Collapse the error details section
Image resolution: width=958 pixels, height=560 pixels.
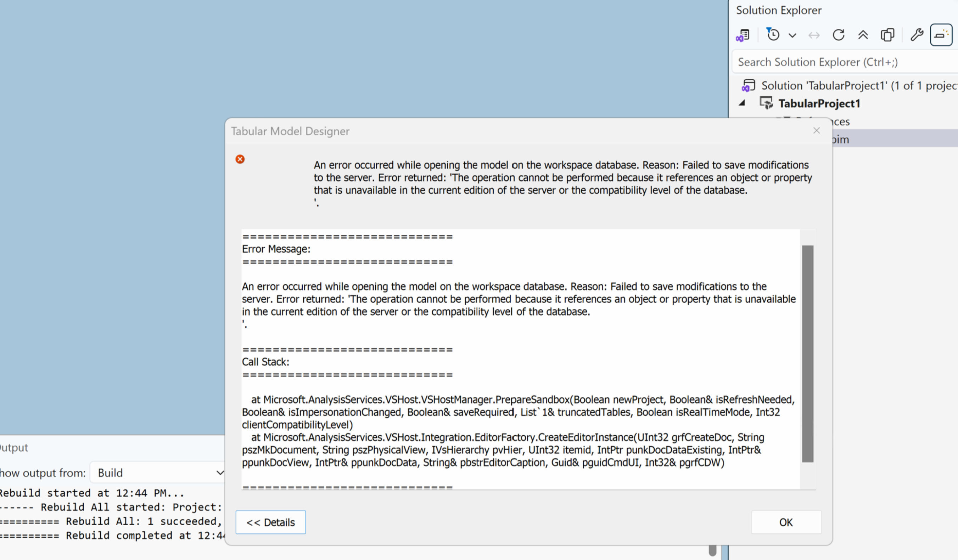[270, 522]
